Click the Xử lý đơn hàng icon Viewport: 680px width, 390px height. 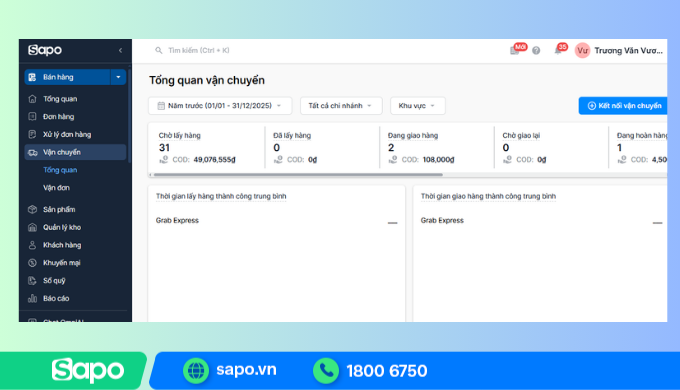pos(32,134)
